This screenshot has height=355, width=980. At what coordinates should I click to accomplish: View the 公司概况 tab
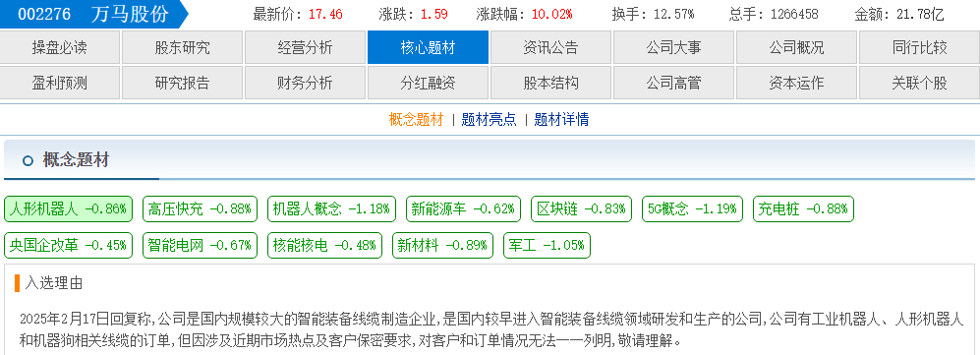coord(796,47)
